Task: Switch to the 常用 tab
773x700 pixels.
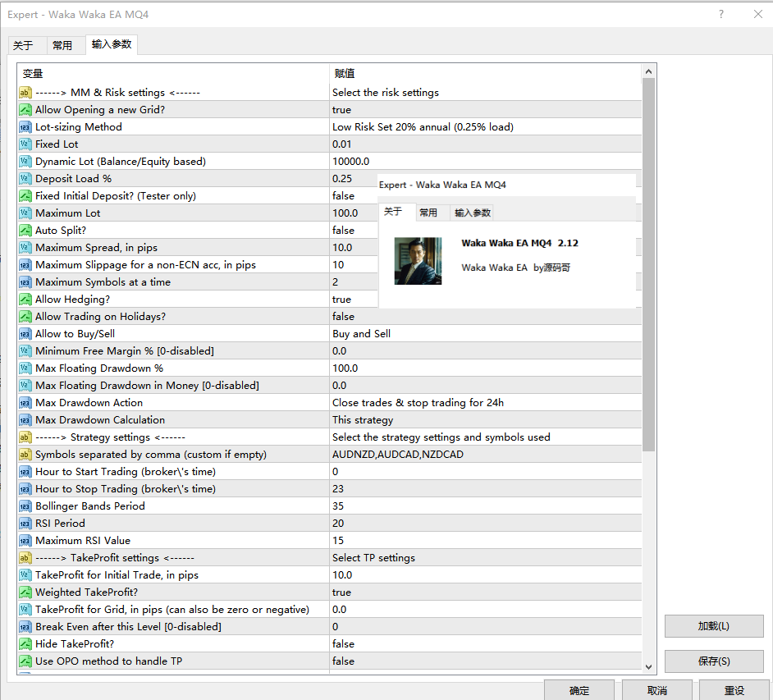Action: tap(62, 45)
